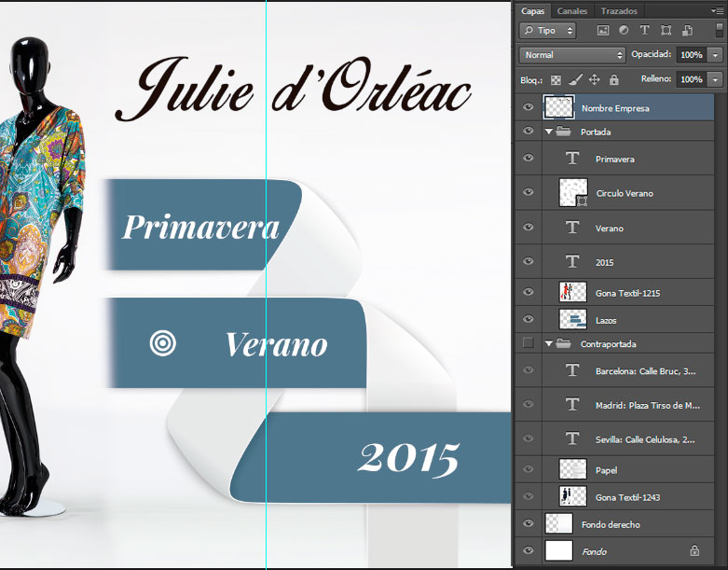
Task: Lock image pixels with brush icon
Action: pyautogui.click(x=575, y=80)
